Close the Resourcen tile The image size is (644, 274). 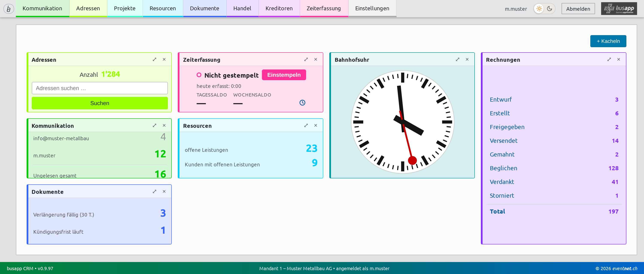coord(316,125)
